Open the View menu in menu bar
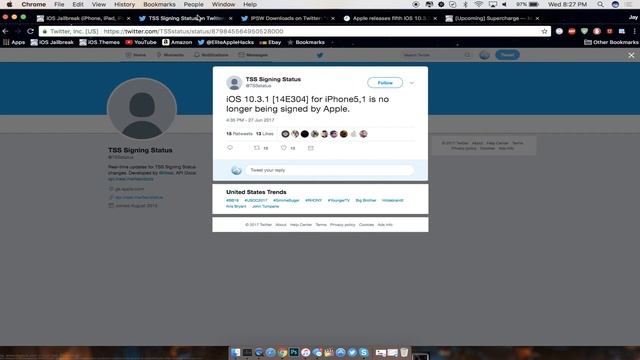 click(x=98, y=4)
